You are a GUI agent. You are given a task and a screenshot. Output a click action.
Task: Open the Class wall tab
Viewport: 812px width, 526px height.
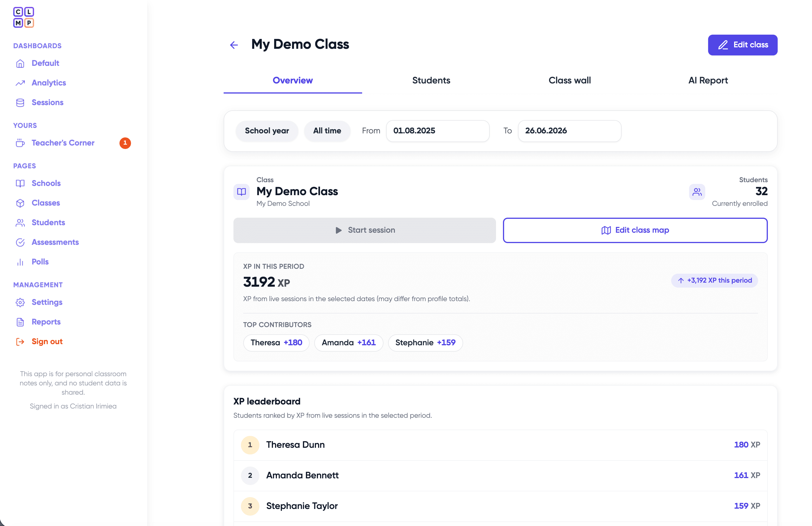point(570,81)
